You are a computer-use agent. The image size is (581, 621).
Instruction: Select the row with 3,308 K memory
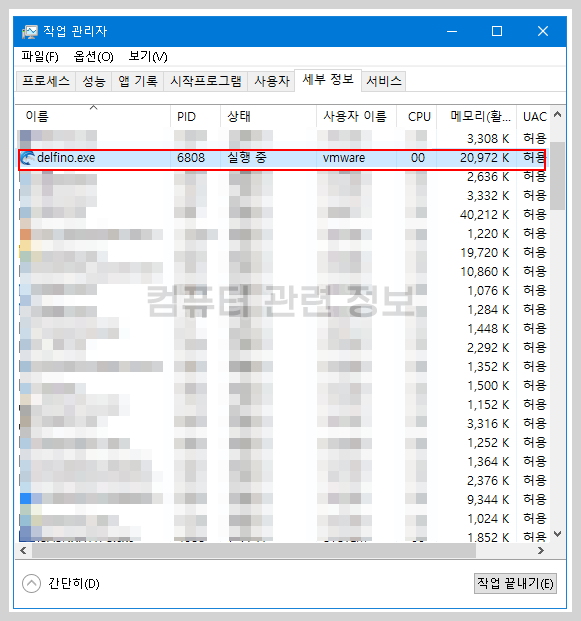(282, 139)
